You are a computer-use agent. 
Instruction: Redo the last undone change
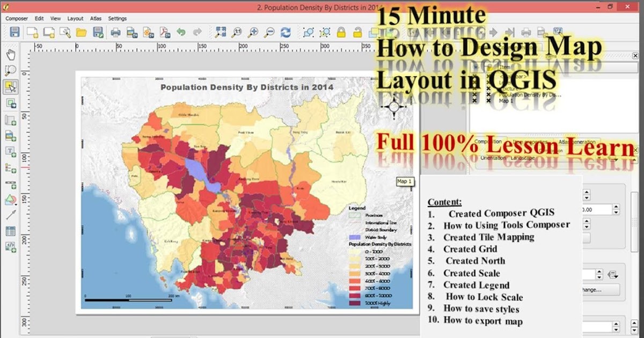[x=197, y=32]
